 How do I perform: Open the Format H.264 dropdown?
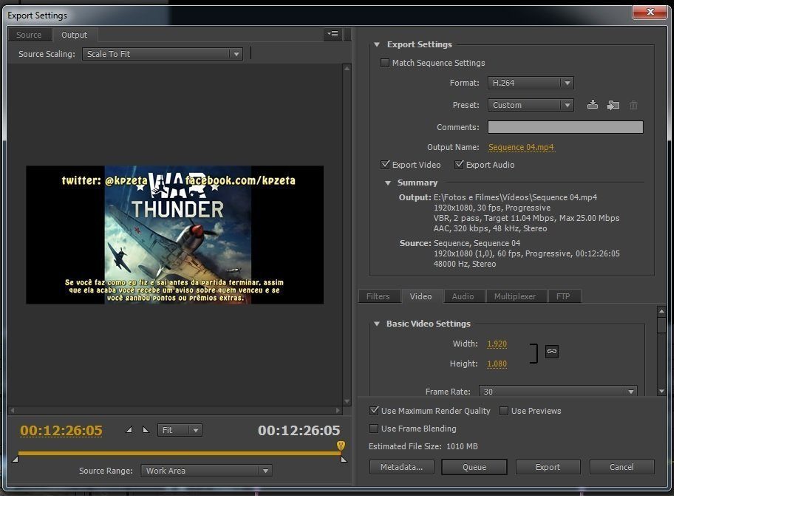(531, 83)
